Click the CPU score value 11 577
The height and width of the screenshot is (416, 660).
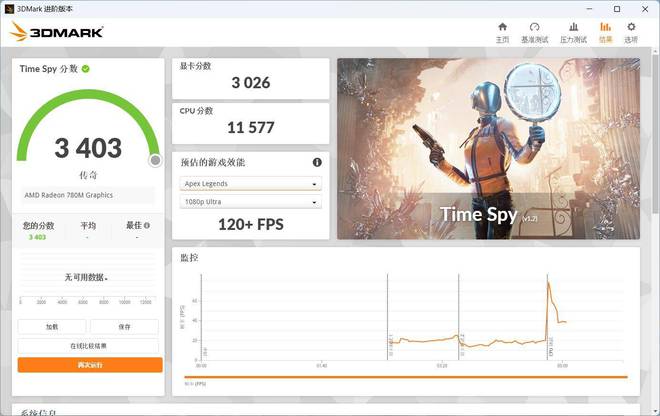click(x=251, y=127)
